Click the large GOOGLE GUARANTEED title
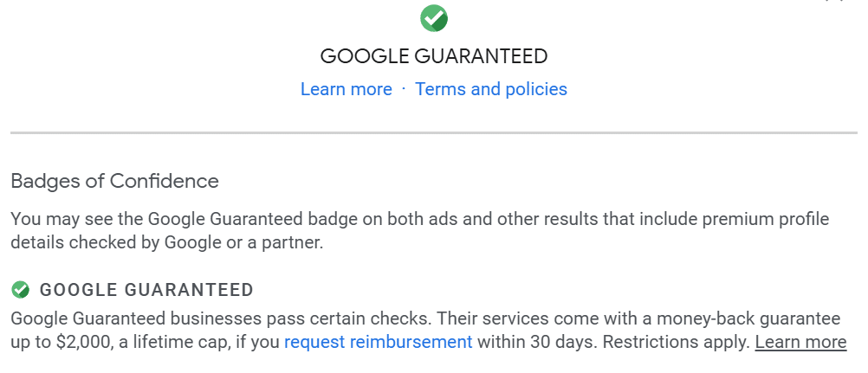 click(434, 56)
